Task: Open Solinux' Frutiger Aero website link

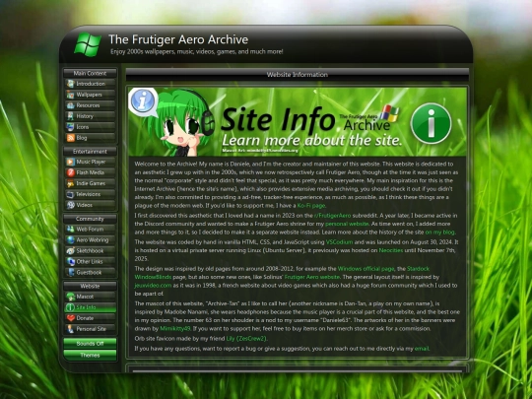Action: 312,277
